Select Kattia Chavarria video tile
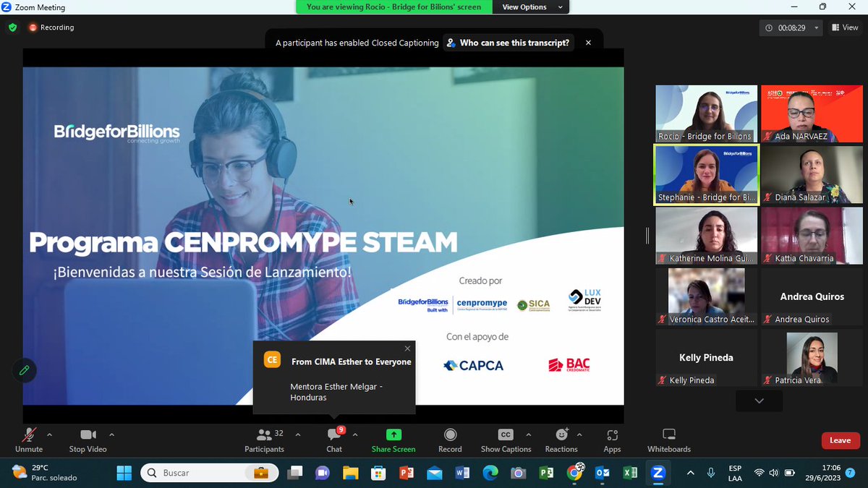The width and height of the screenshot is (868, 488). click(x=812, y=236)
